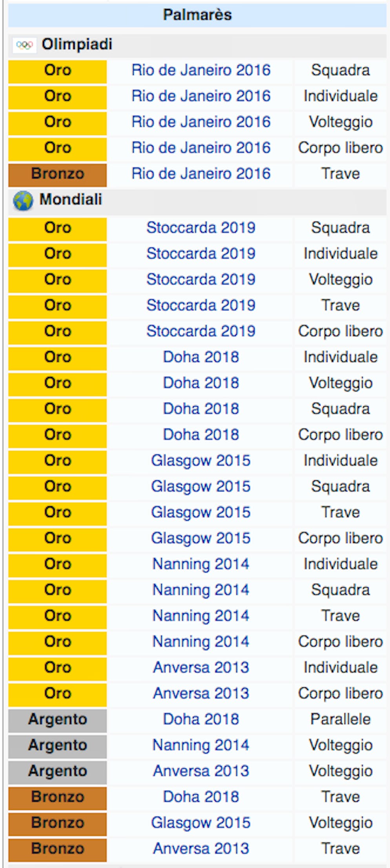Open Stoccarda 2019 link in Volteggio row
The image size is (390, 868).
pyautogui.click(x=201, y=279)
